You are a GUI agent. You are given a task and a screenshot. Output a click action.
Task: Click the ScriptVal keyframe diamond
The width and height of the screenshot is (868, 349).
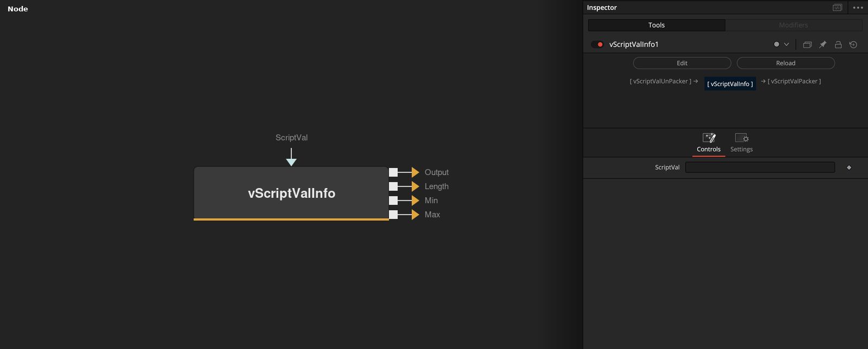[x=849, y=167]
